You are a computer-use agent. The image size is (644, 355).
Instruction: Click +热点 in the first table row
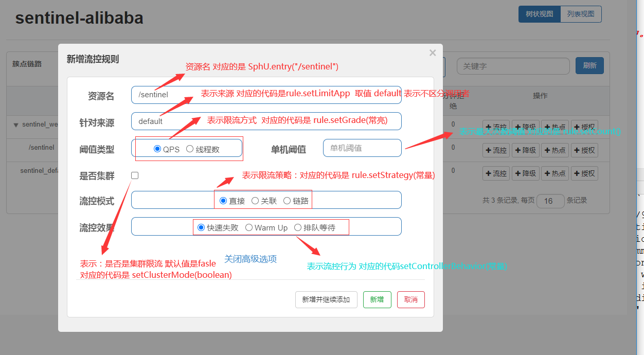554,127
